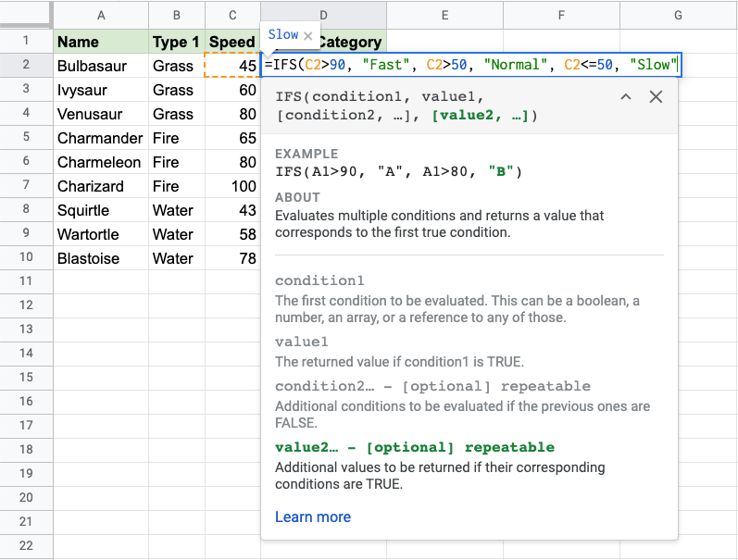
Task: Select the Name header cell
Action: pyautogui.click(x=100, y=42)
